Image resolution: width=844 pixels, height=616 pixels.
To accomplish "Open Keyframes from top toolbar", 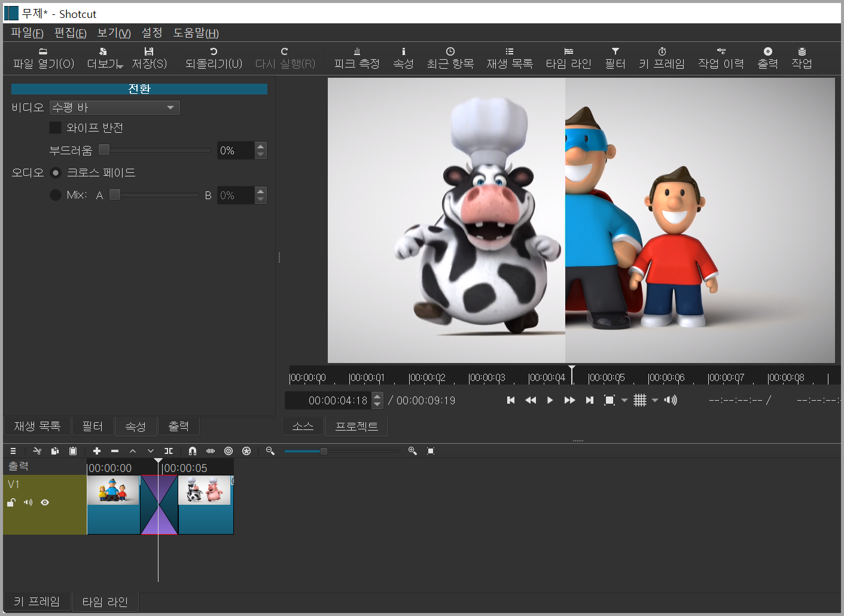I will click(662, 58).
